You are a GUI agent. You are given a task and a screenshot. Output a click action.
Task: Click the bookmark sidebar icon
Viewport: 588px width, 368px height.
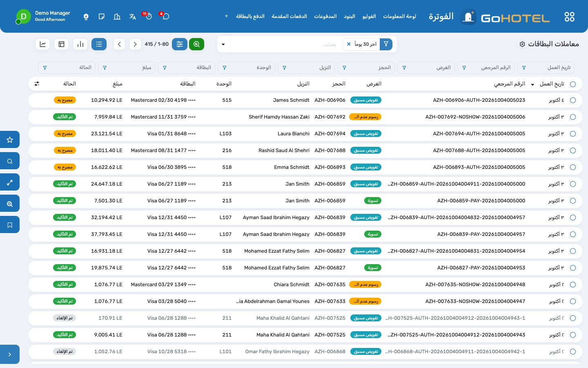(10, 225)
